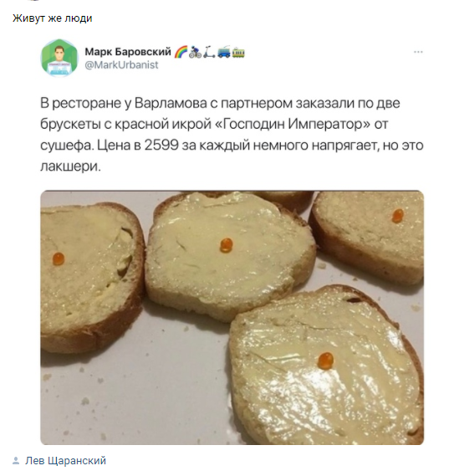Viewport: 449px width, 476px height.
Task: Click the word "лакшери" ending the tweet
Action: (69, 166)
